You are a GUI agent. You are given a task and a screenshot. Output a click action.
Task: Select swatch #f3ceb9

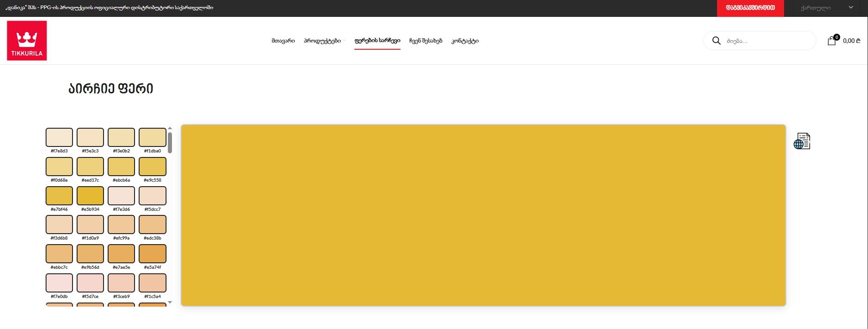point(121,283)
